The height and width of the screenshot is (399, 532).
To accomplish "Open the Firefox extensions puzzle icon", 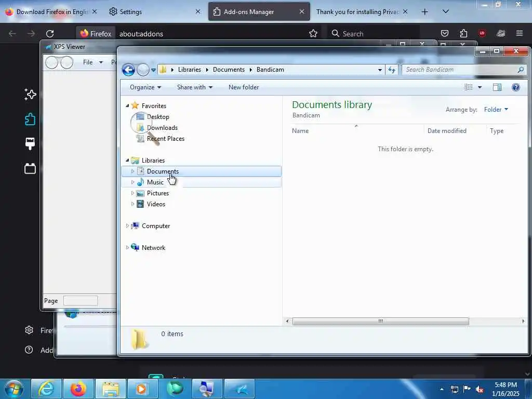I will [463, 33].
